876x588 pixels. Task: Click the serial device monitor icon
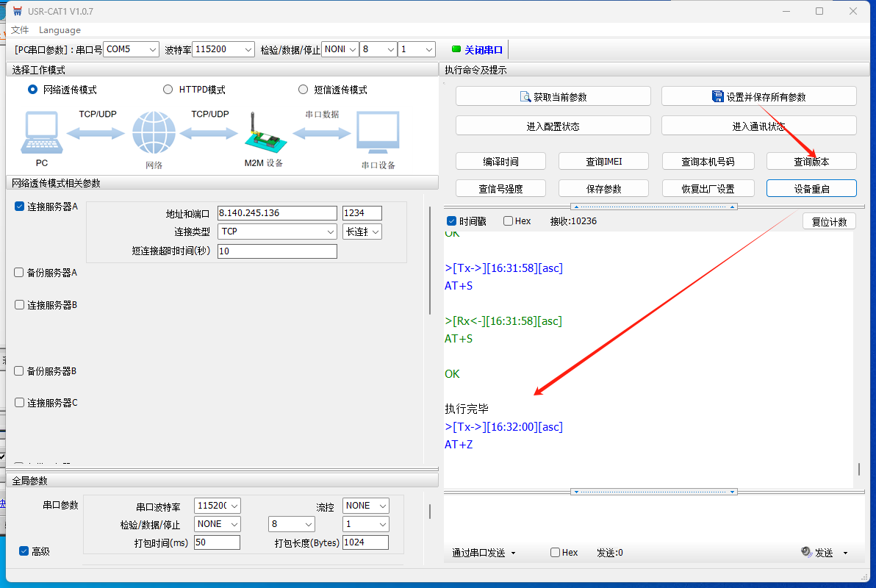coord(378,133)
